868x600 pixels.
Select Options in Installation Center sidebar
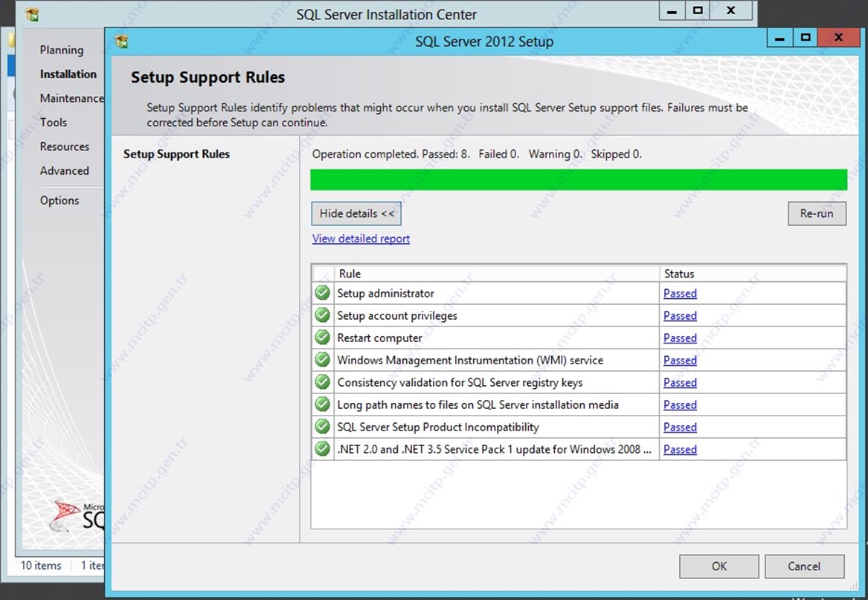(60, 200)
